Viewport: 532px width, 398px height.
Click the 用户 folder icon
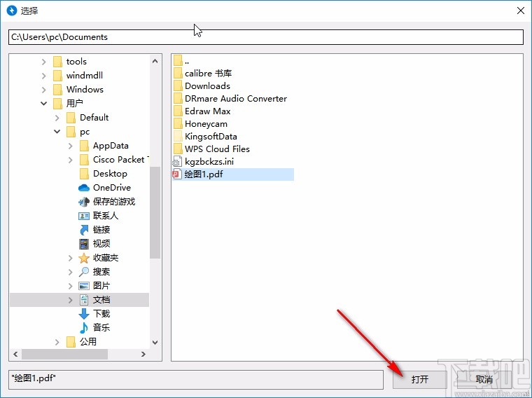[x=57, y=104]
